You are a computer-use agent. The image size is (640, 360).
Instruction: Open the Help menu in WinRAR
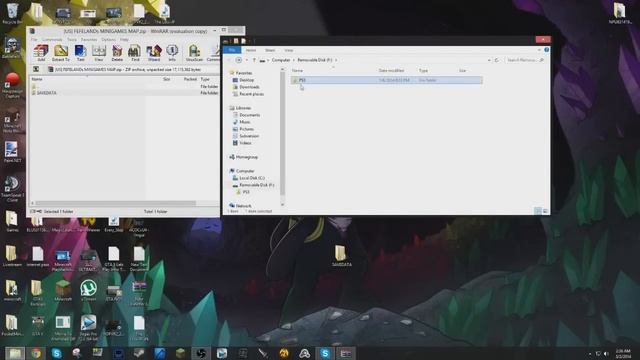[x=124, y=40]
